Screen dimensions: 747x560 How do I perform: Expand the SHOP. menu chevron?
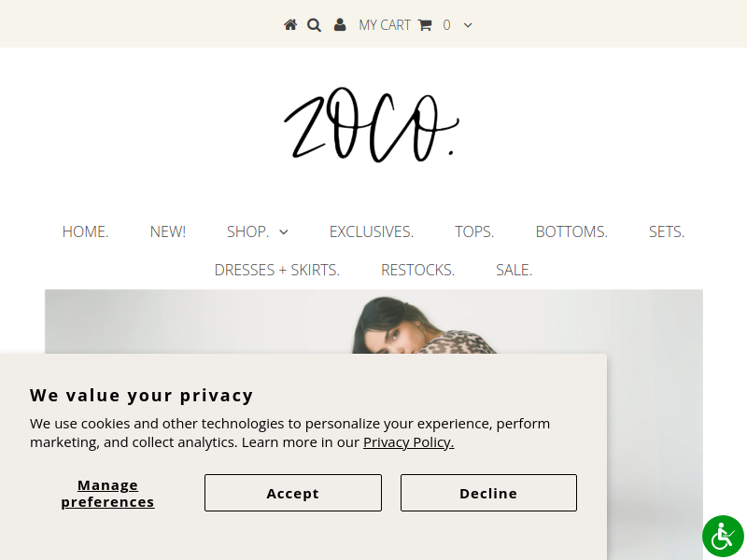click(284, 231)
